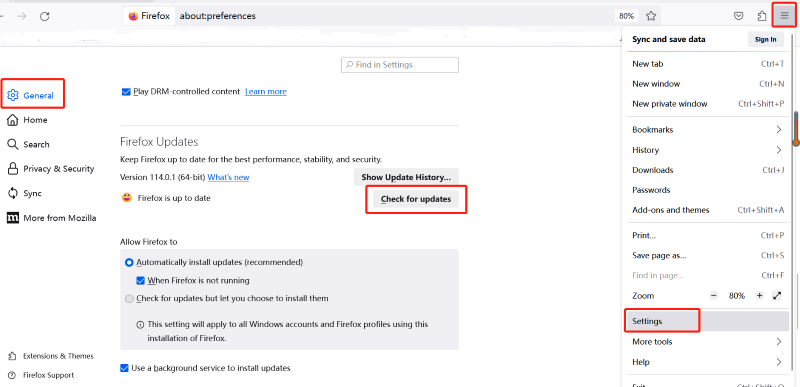The height and width of the screenshot is (387, 800).
Task: Click the Firefox is up to date text
Action: [174, 198]
